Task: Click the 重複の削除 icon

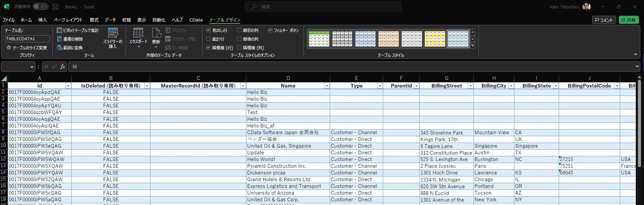Action: 59,39
